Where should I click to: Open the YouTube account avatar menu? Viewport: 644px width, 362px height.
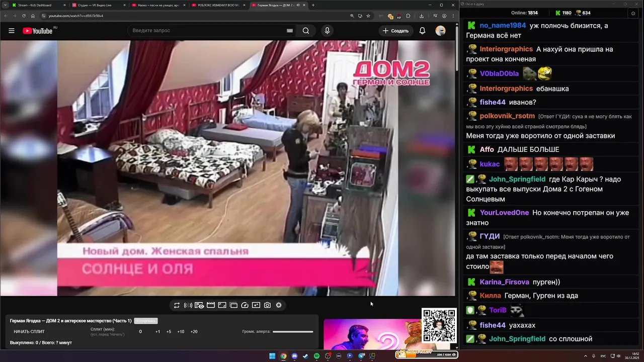(441, 31)
